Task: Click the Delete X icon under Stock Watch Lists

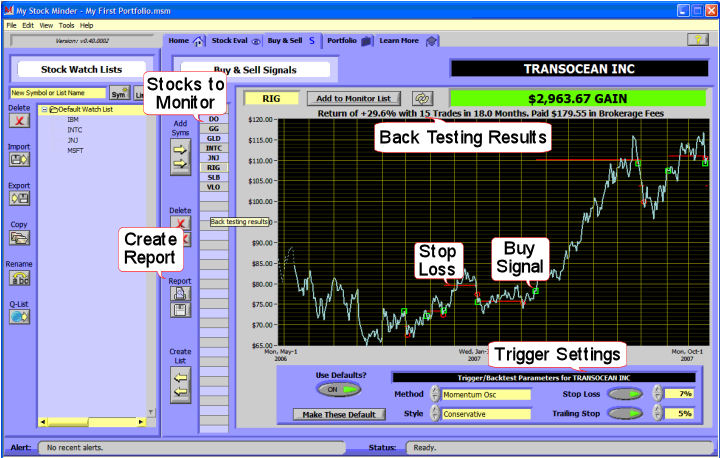Action: point(19,121)
